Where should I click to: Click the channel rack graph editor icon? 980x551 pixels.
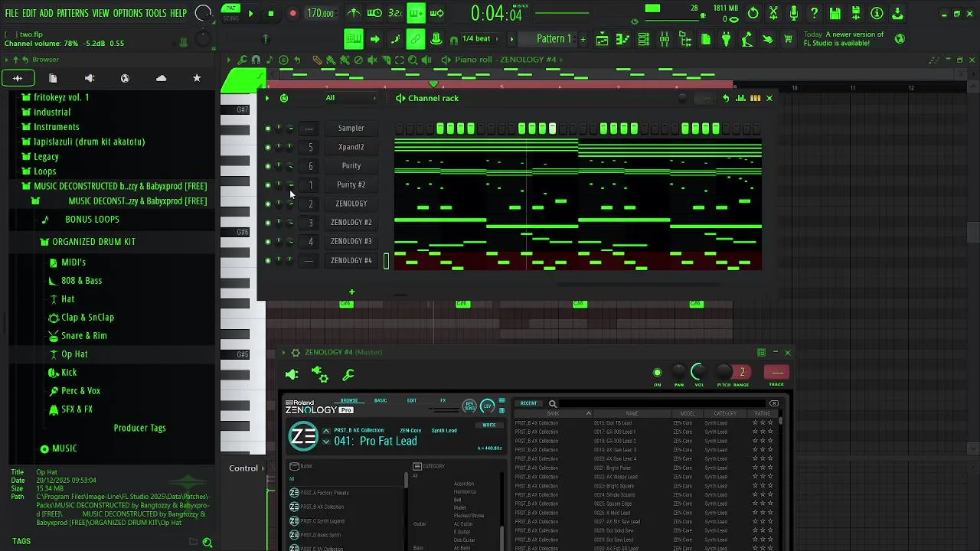click(x=740, y=98)
